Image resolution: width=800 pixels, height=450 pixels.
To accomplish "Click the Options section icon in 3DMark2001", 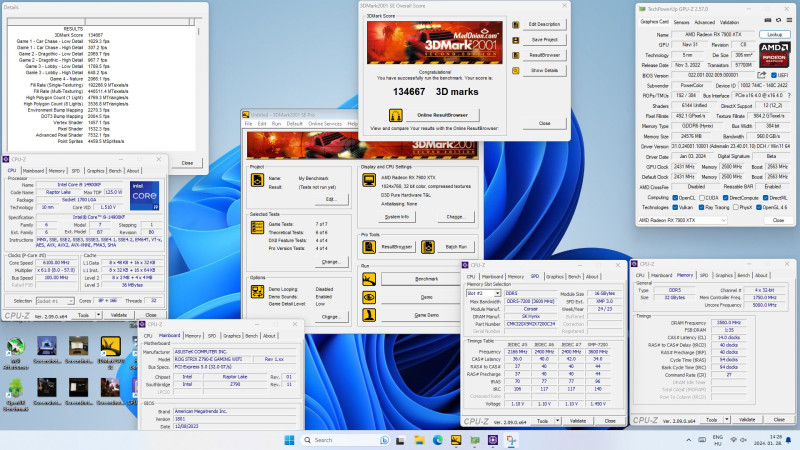I will (258, 291).
